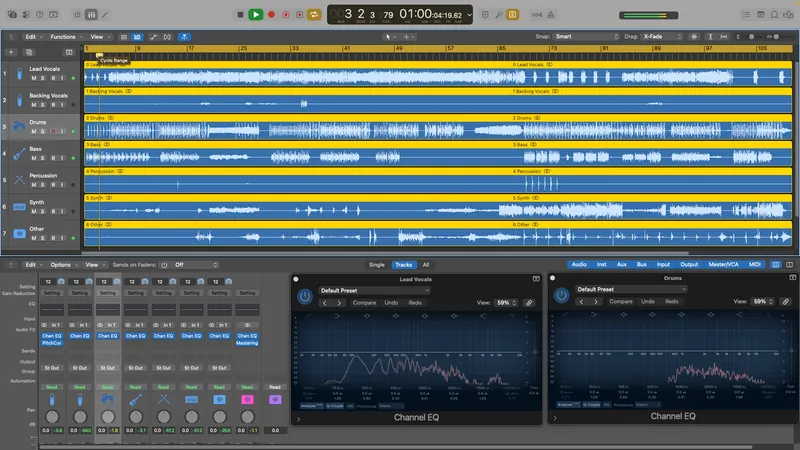
Task: Open the Drag mode X-Fade dropdown
Action: click(x=664, y=37)
